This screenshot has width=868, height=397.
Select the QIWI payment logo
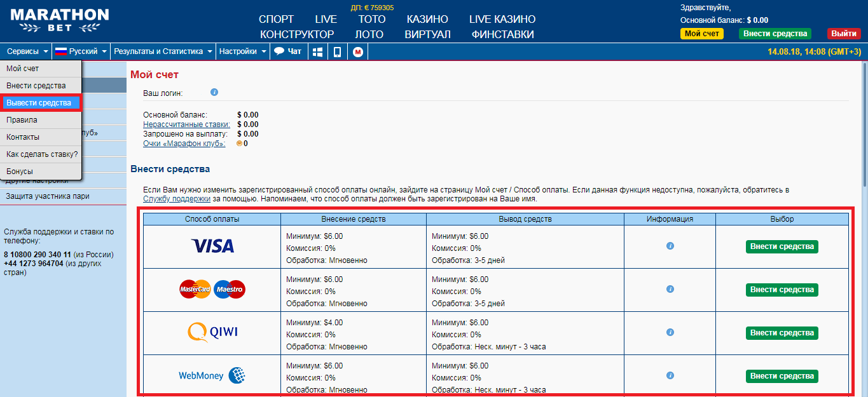click(212, 332)
